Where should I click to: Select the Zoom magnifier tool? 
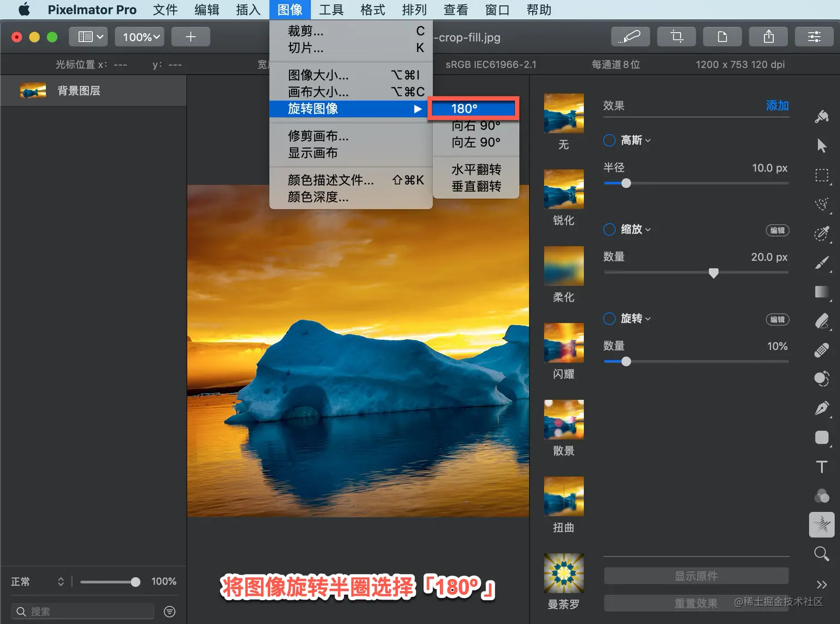click(x=822, y=553)
